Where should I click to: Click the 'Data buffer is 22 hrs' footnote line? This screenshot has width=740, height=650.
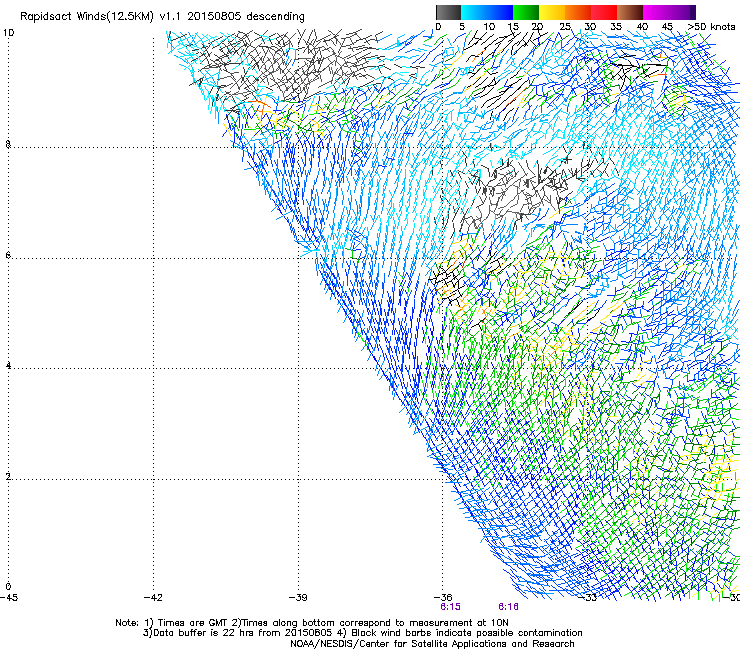pos(363,633)
